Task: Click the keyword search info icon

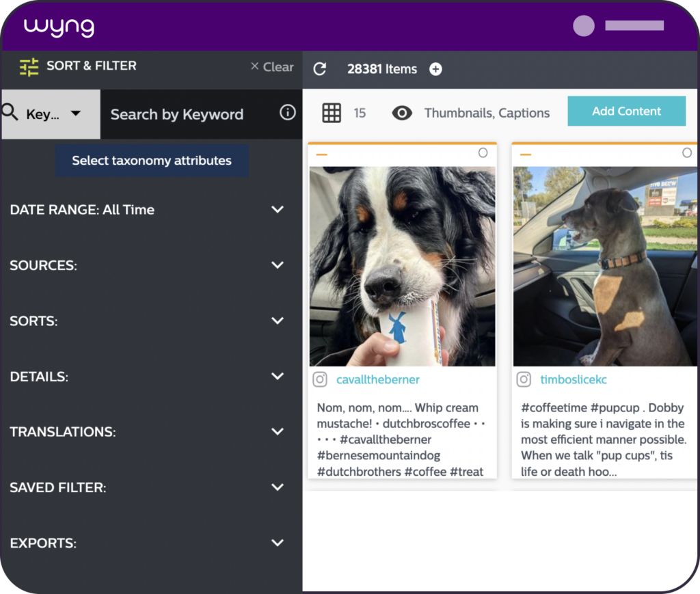Action: click(288, 113)
